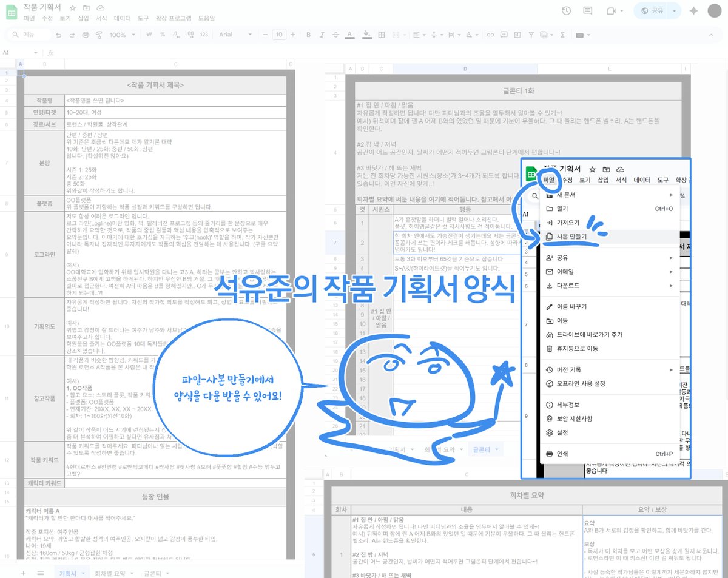
Task: Open vertical align dropdown
Action: pyautogui.click(x=437, y=35)
